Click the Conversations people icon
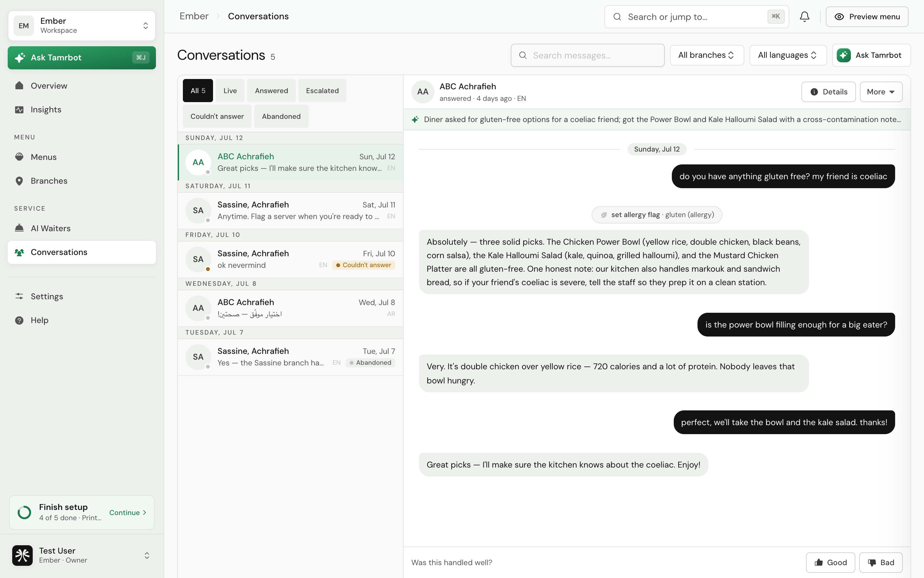This screenshot has height=578, width=924. click(x=19, y=252)
